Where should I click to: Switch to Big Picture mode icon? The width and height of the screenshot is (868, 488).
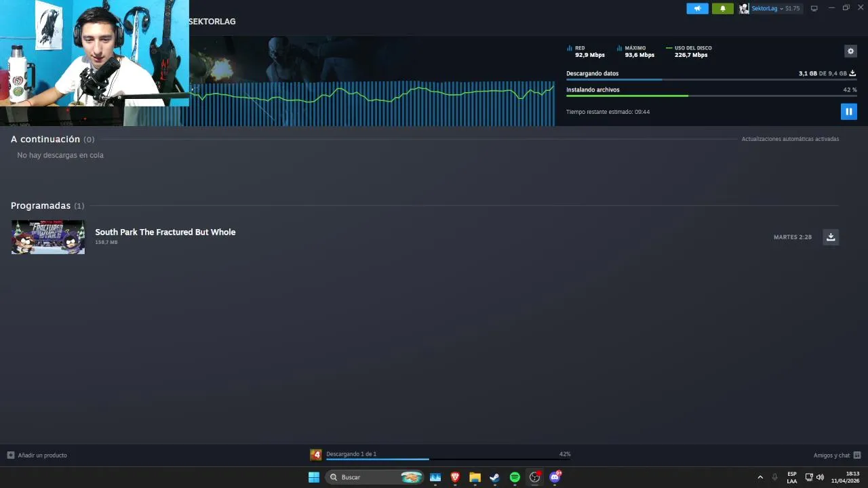(814, 8)
